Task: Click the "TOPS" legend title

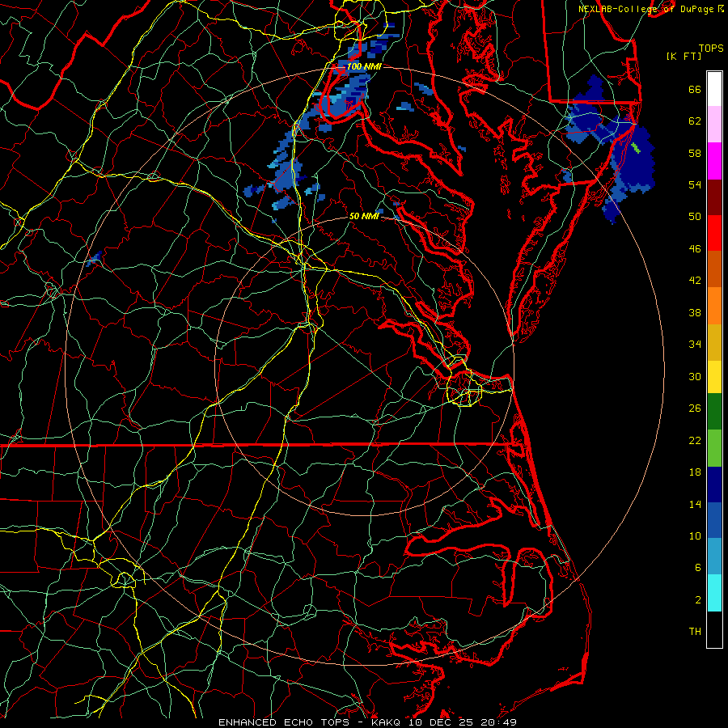Action: (711, 49)
